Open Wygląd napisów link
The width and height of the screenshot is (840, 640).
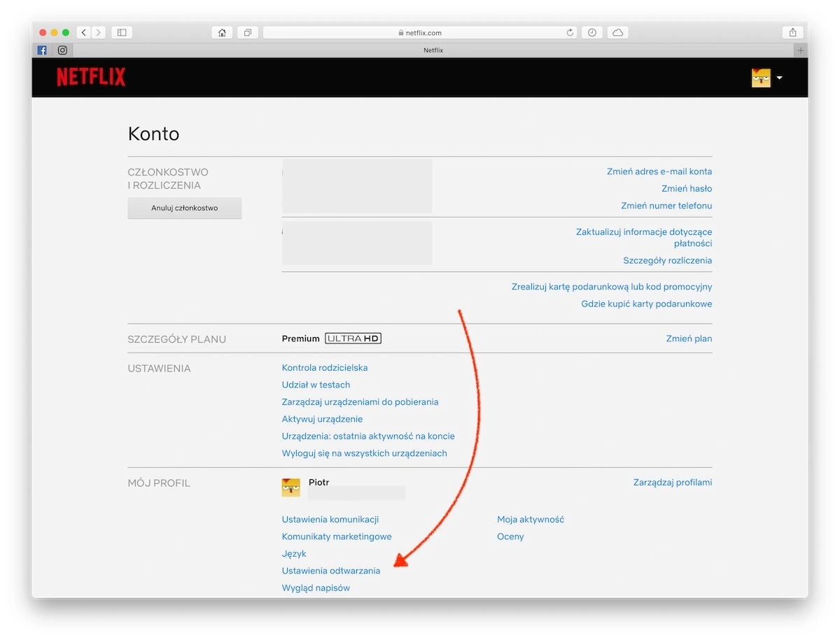point(316,588)
